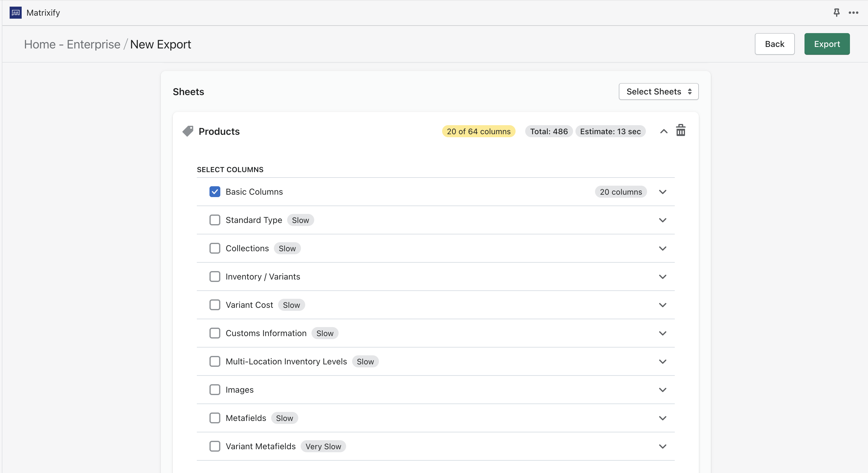Enable the Collections checkbox
This screenshot has width=868, height=473.
(x=215, y=248)
